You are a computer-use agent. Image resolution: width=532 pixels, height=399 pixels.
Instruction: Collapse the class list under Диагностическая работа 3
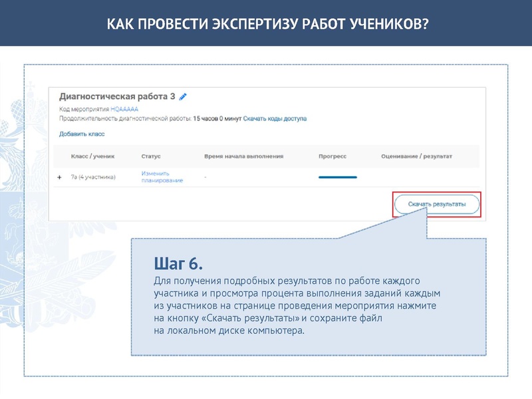[61, 177]
